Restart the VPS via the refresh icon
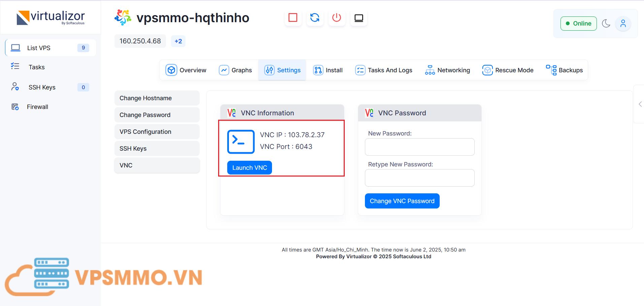 [x=314, y=18]
